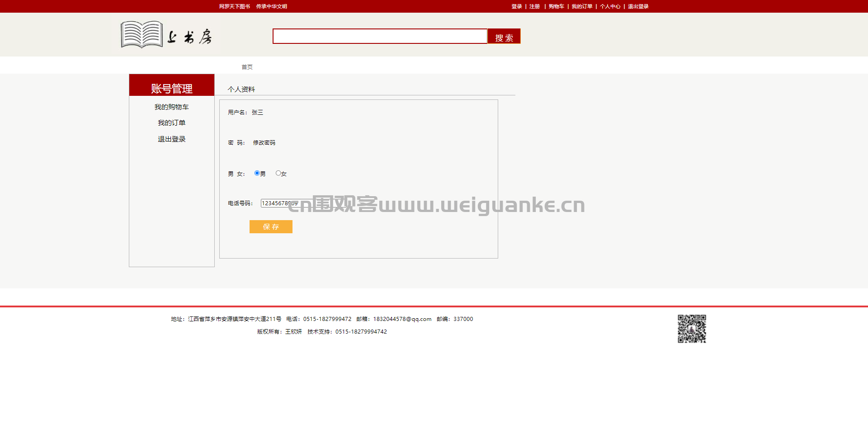868x424 pixels.
Task: Go to 首页 navigation item
Action: point(247,67)
